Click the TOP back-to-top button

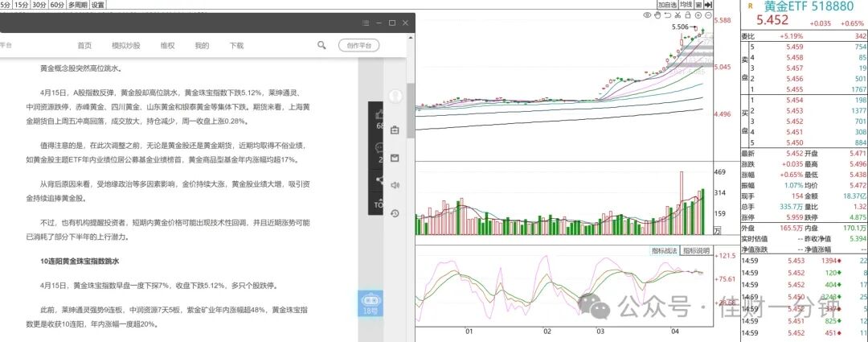[378, 204]
